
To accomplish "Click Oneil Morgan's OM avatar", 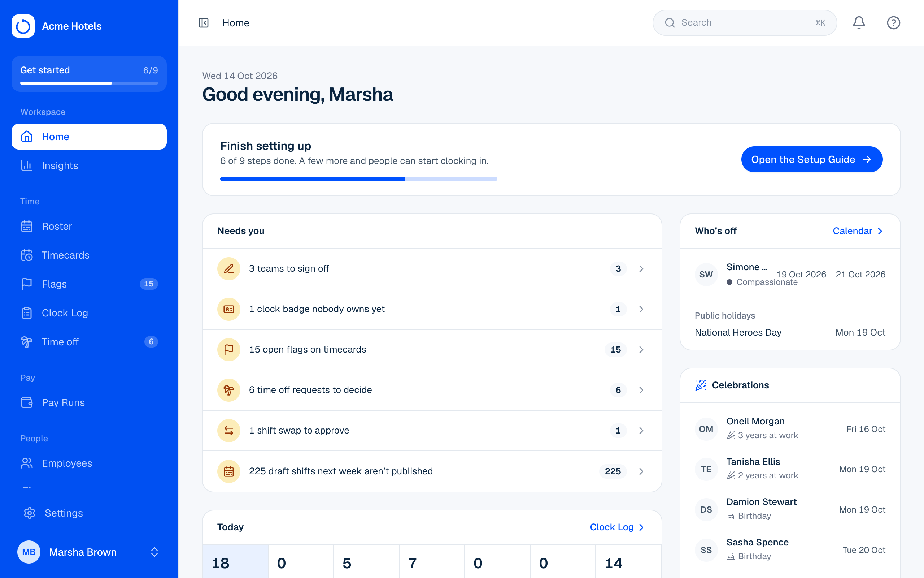I will point(706,429).
